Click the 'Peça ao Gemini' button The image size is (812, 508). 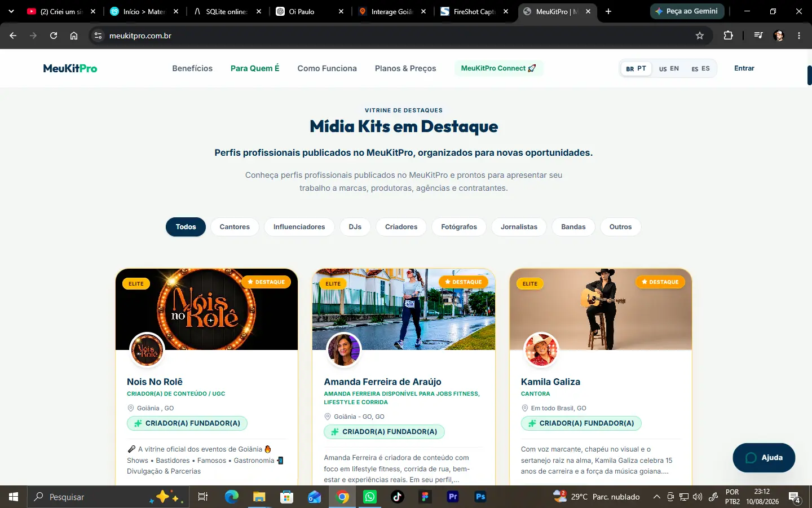click(x=687, y=11)
